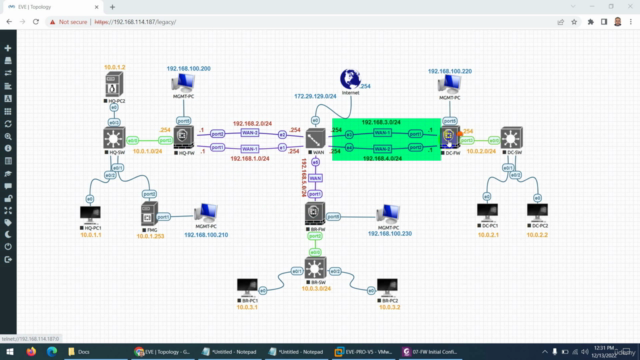Toggle fullscreen arrows sidebar icon

8,211
